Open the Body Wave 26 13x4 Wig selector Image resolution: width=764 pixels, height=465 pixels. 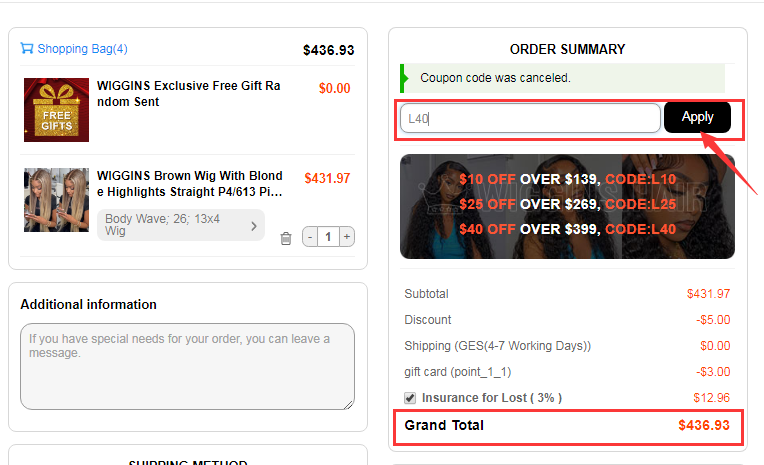(181, 225)
